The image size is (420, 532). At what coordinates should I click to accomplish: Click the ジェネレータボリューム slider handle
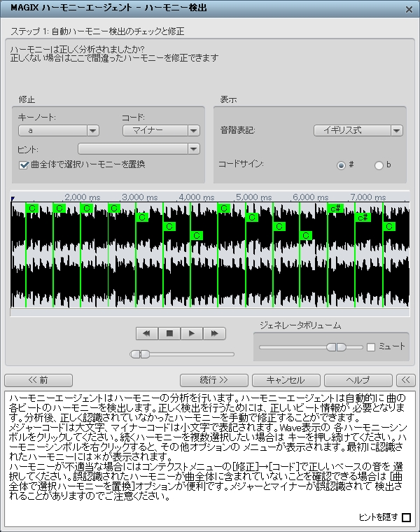point(336,347)
